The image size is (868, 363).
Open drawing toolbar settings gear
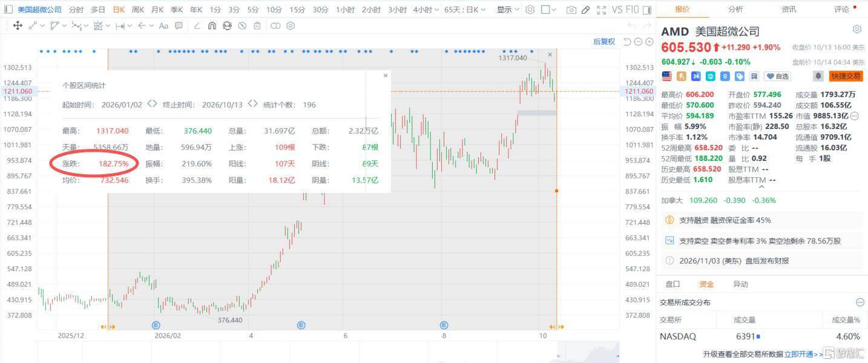[x=291, y=26]
